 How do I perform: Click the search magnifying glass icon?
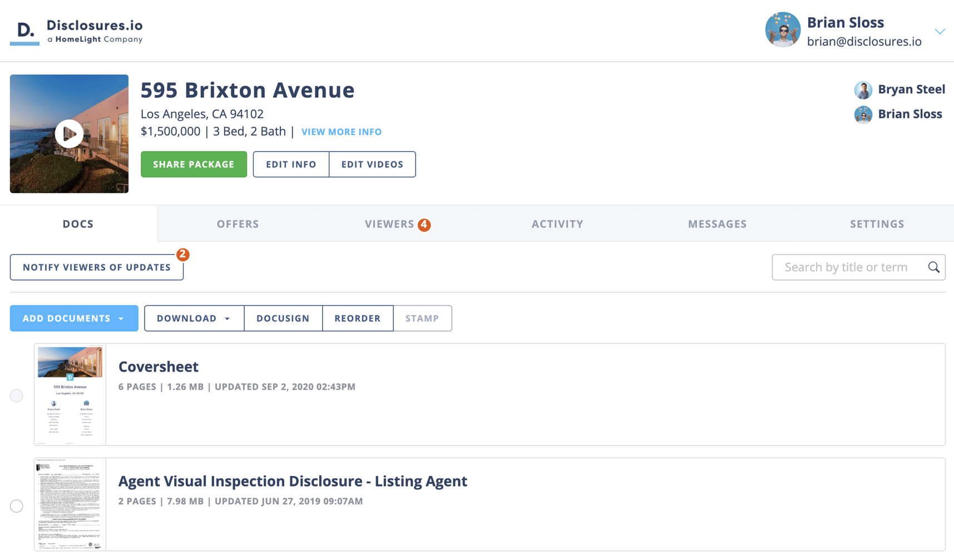933,267
